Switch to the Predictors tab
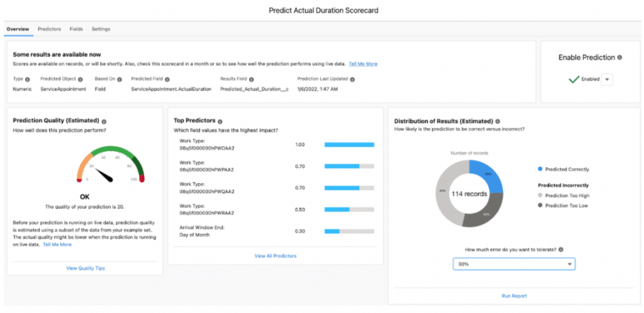Image resolution: width=644 pixels, height=313 pixels. pos(50,29)
